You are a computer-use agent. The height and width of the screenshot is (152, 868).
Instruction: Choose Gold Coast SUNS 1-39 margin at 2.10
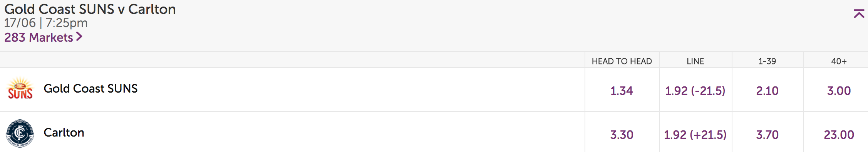[767, 90]
